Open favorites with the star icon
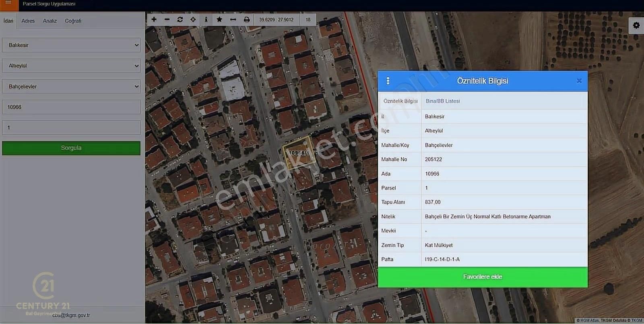Screen dimensions: 644x324 [219, 19]
